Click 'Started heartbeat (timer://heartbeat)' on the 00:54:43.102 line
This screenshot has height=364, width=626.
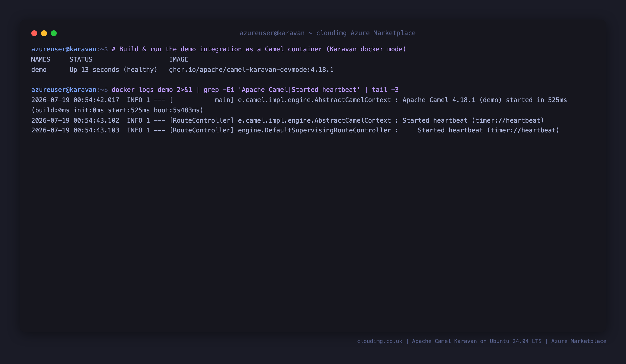473,121
